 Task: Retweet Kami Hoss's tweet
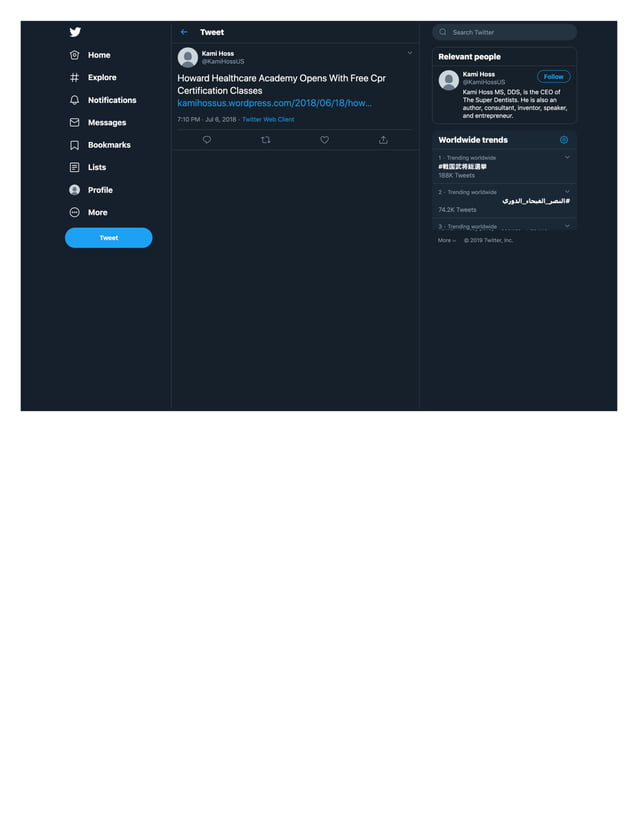[266, 140]
